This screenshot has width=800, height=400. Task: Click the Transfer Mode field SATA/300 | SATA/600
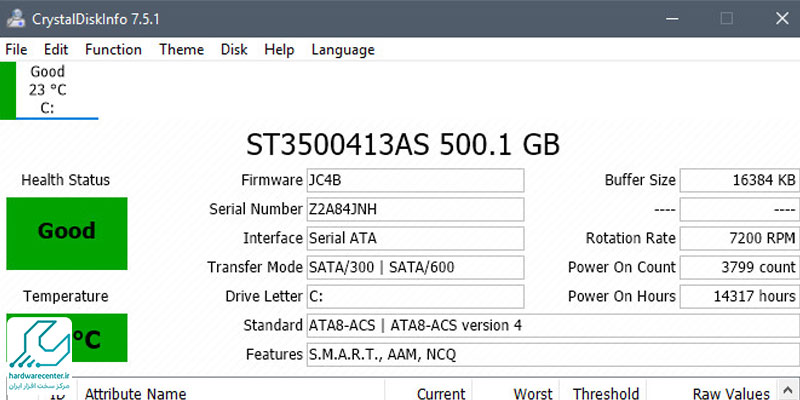click(x=415, y=267)
